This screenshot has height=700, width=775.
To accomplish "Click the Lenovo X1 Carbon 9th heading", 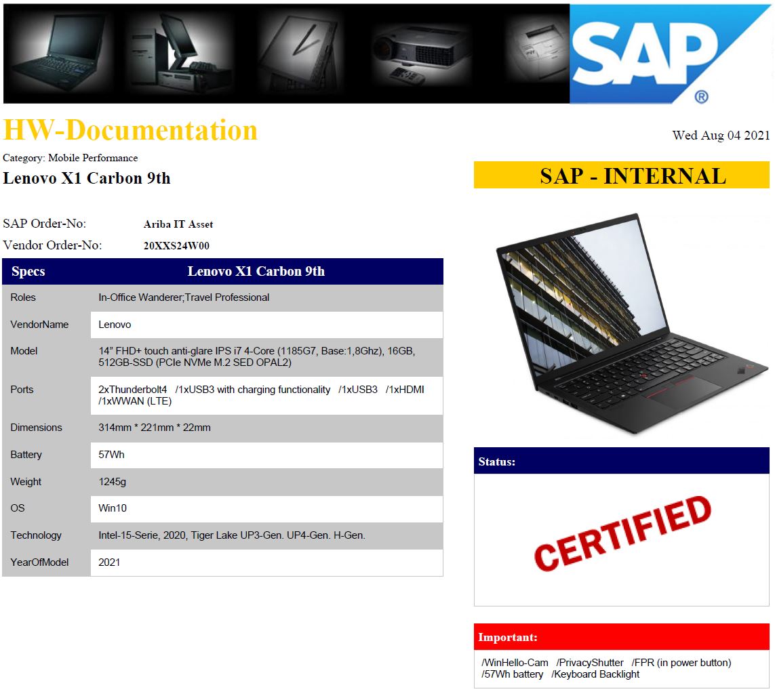I will point(87,178).
